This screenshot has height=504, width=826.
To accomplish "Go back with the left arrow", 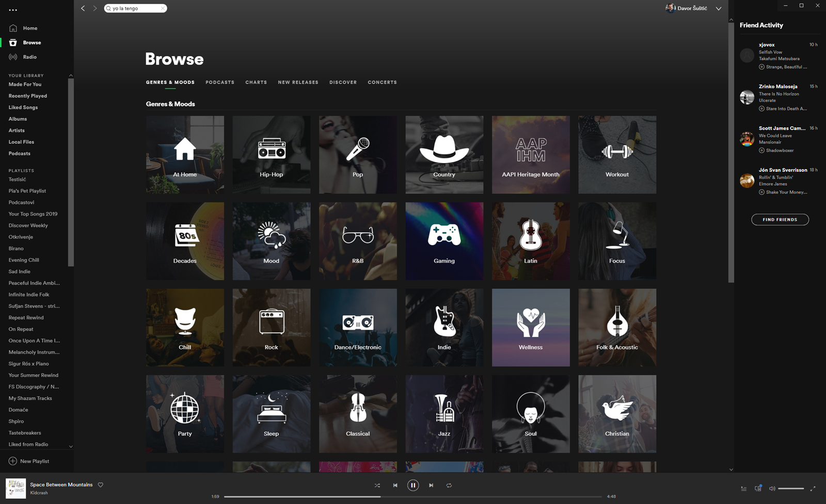I will click(83, 8).
